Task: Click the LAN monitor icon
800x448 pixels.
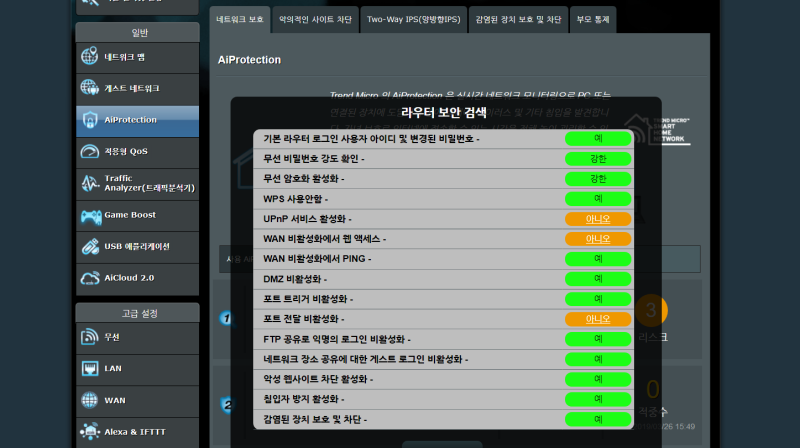Action: click(x=90, y=368)
